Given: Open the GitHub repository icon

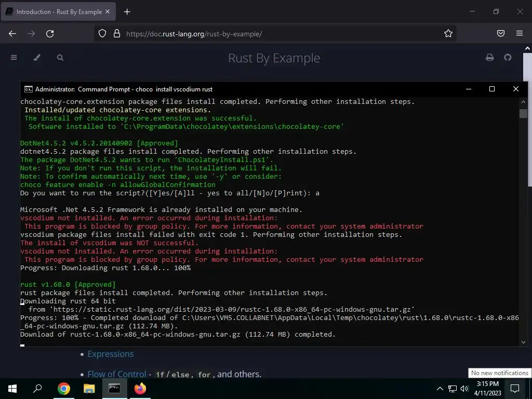Looking at the screenshot, I should point(508,57).
